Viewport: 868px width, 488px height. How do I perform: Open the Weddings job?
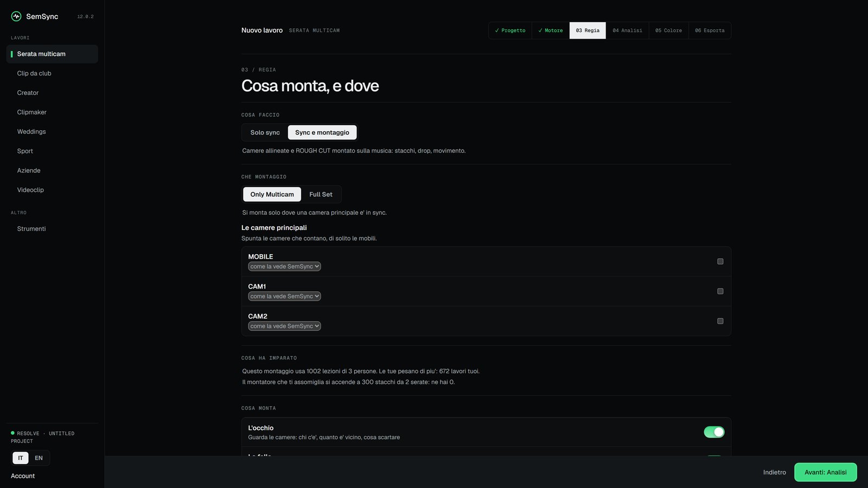pyautogui.click(x=52, y=132)
